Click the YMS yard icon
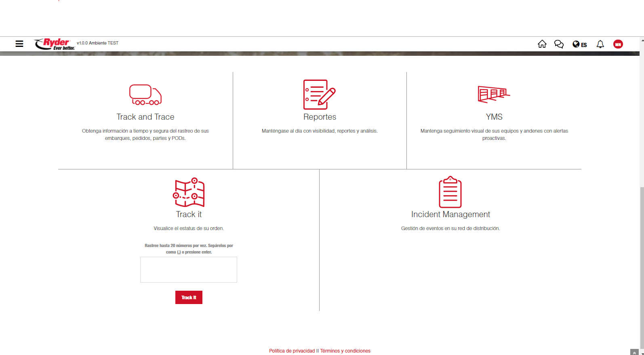 (x=494, y=94)
